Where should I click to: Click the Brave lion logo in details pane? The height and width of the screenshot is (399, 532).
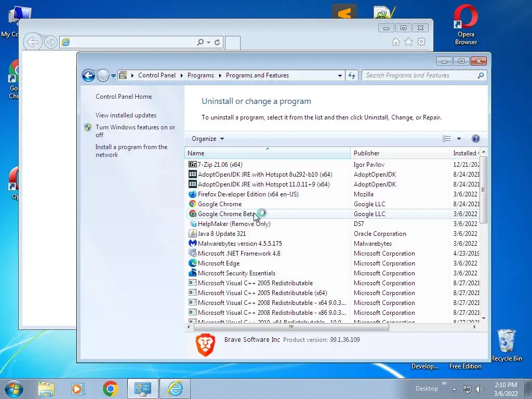(x=205, y=345)
